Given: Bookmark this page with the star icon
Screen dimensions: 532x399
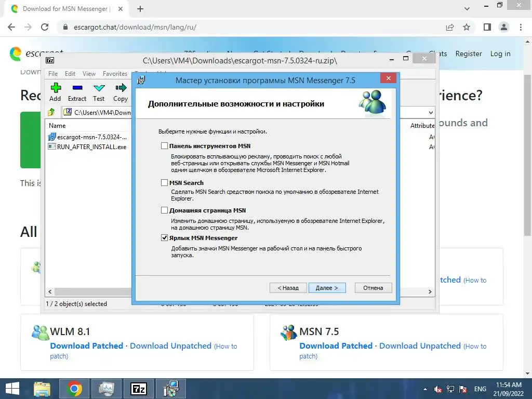Looking at the screenshot, I should (x=467, y=27).
